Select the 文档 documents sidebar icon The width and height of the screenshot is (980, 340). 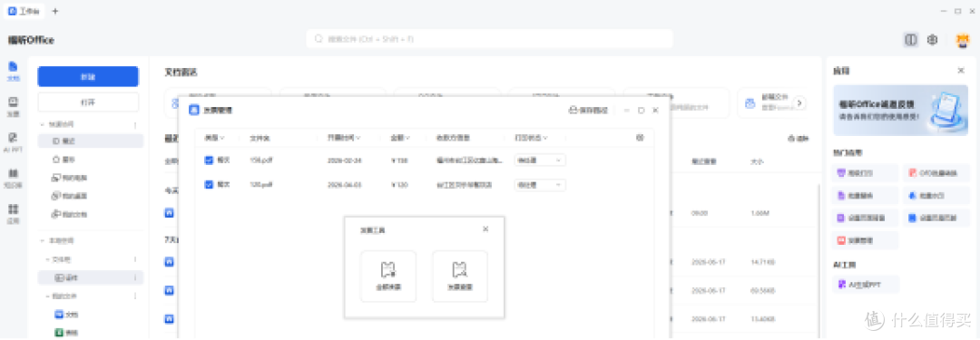coord(13,71)
